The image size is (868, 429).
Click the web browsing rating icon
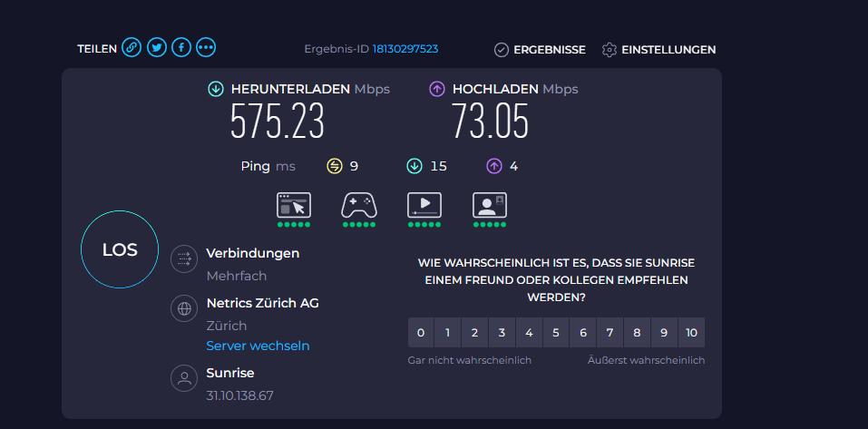coord(294,206)
